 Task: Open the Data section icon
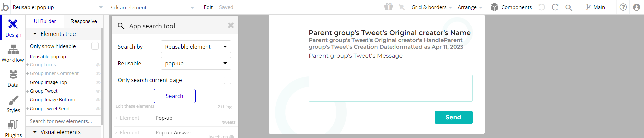[x=13, y=74]
